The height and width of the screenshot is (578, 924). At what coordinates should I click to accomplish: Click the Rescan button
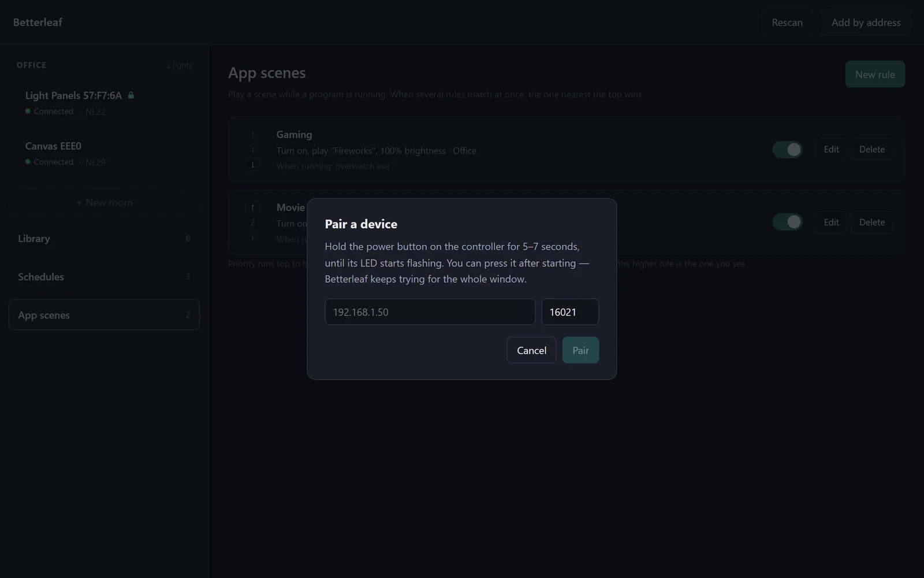(787, 23)
